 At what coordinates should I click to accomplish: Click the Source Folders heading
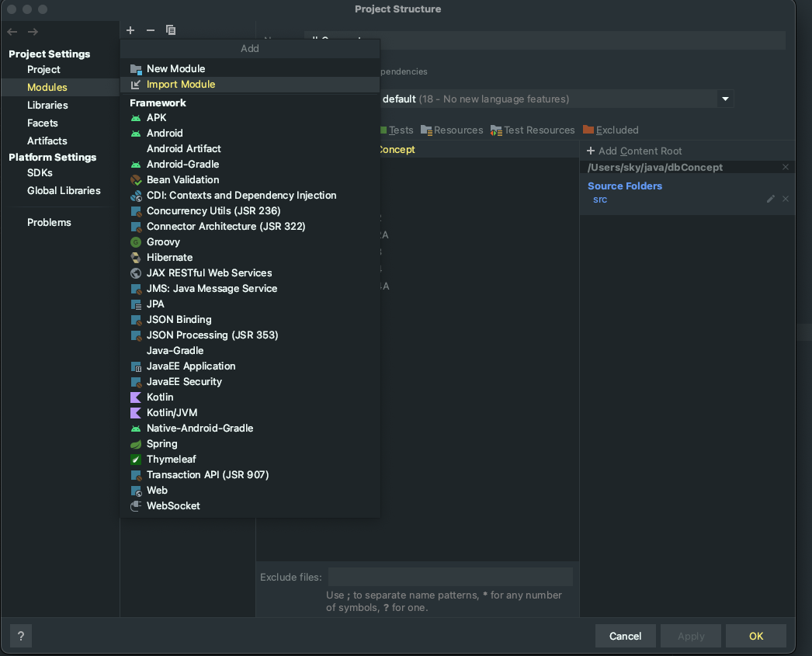tap(625, 186)
